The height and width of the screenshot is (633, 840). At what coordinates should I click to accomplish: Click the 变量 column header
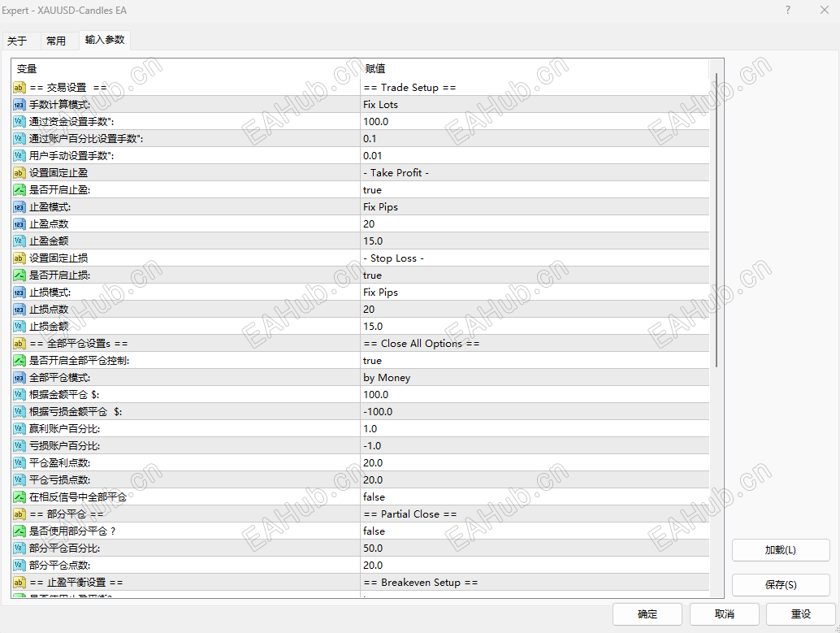[x=186, y=68]
